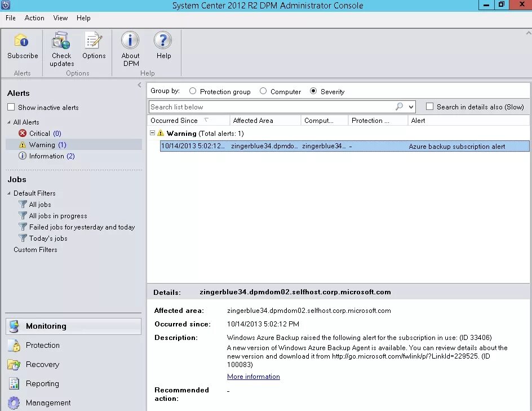This screenshot has height=411, width=532.
Task: Group alerts by Protection group
Action: [x=193, y=91]
